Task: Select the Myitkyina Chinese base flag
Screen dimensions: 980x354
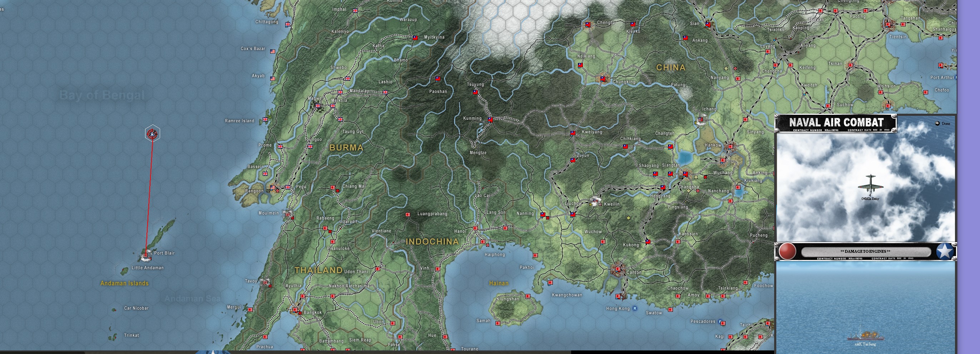Action: [x=415, y=38]
